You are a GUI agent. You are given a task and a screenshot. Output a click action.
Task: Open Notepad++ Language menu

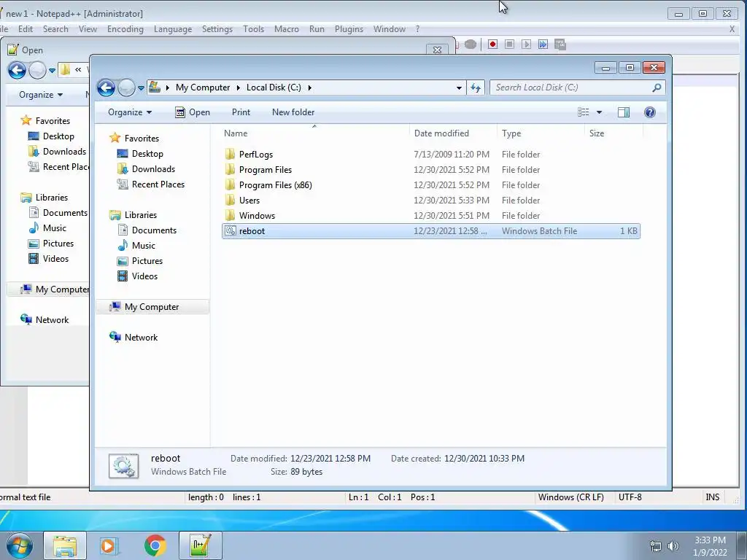172,29
